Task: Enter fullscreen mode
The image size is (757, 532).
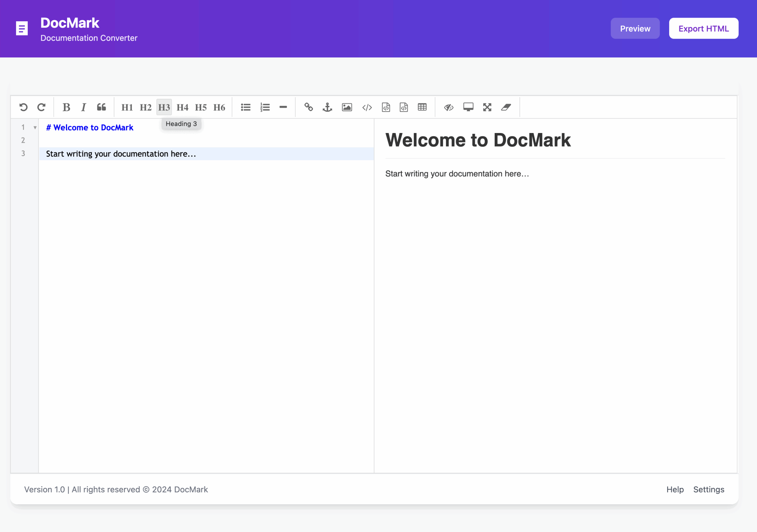Action: click(x=487, y=107)
